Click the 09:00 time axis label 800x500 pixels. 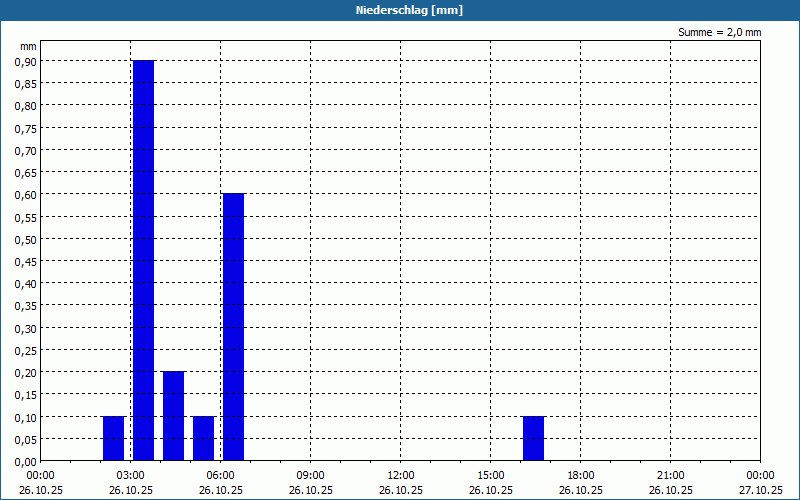coord(311,476)
